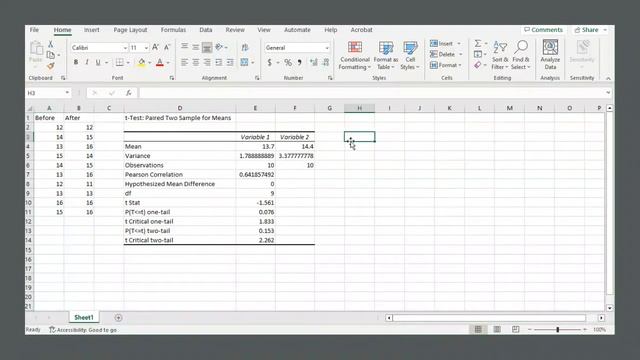640x360 pixels.
Task: Collapse the ribbon with chevron
Action: [608, 78]
